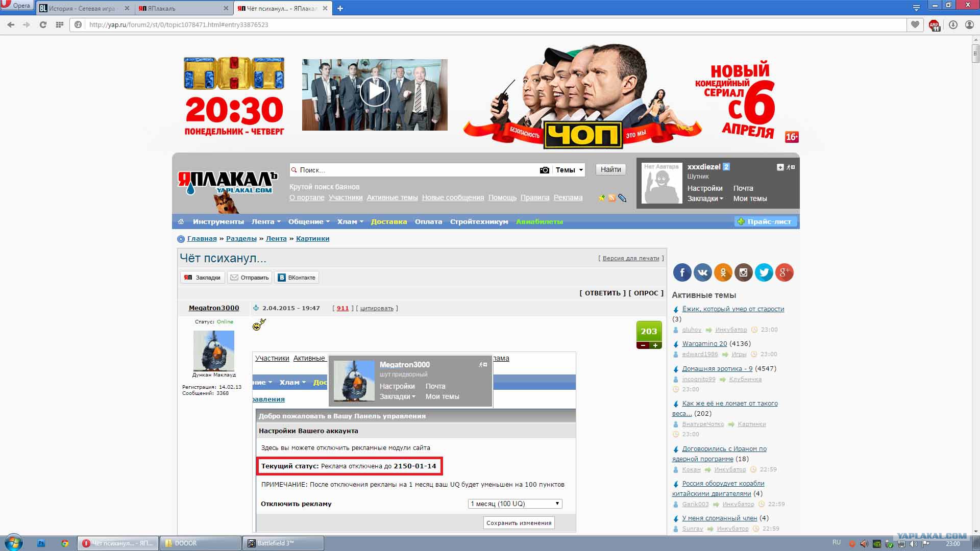The width and height of the screenshot is (980, 551).
Task: Expand the Общение menu dropdown
Action: 309,221
